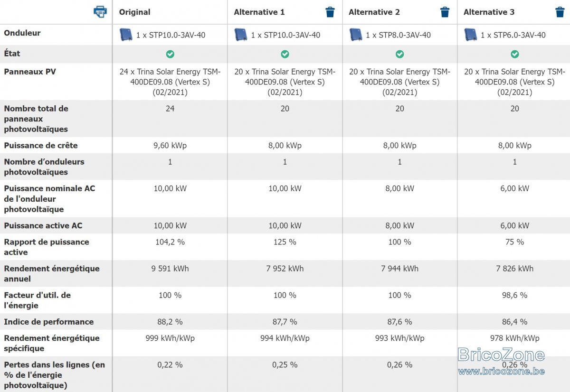Select the Alternative 3 column header
Screen dimensions: 570x392
coord(489,12)
